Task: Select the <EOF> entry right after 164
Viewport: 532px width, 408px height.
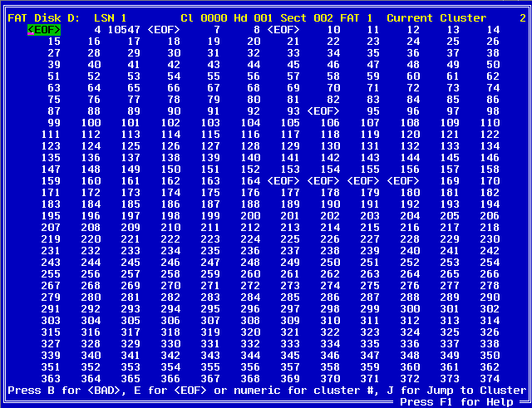Action: (283, 180)
